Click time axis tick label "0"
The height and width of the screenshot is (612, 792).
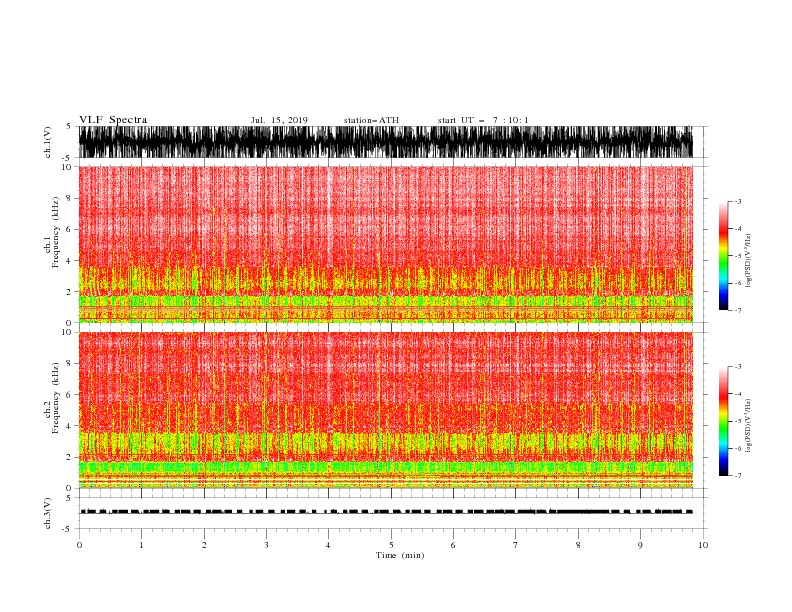point(79,545)
